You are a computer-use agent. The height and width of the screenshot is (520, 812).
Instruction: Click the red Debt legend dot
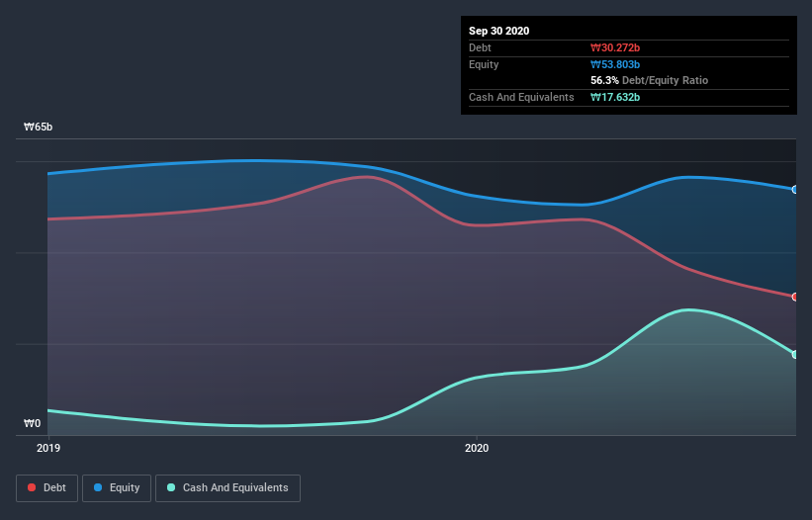coord(32,487)
